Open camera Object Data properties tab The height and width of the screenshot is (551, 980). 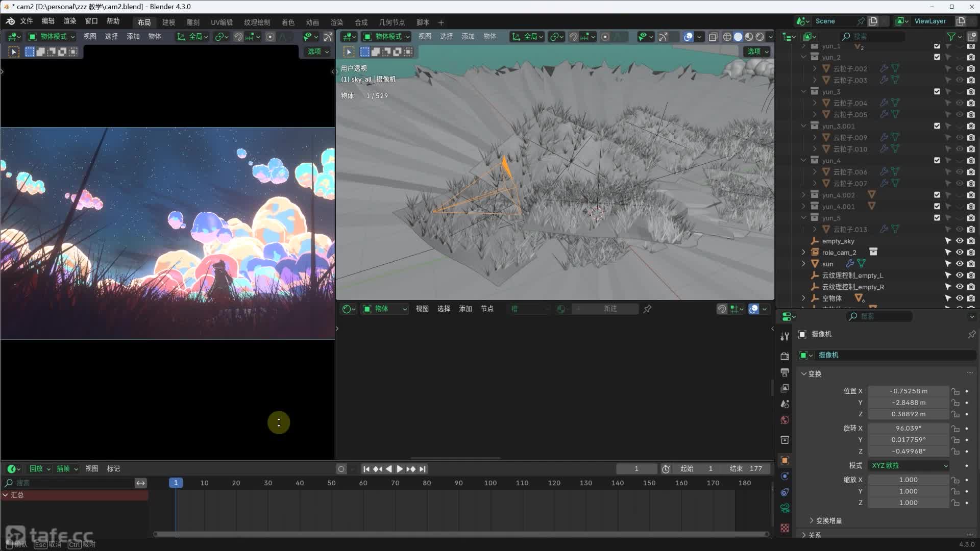click(x=785, y=508)
